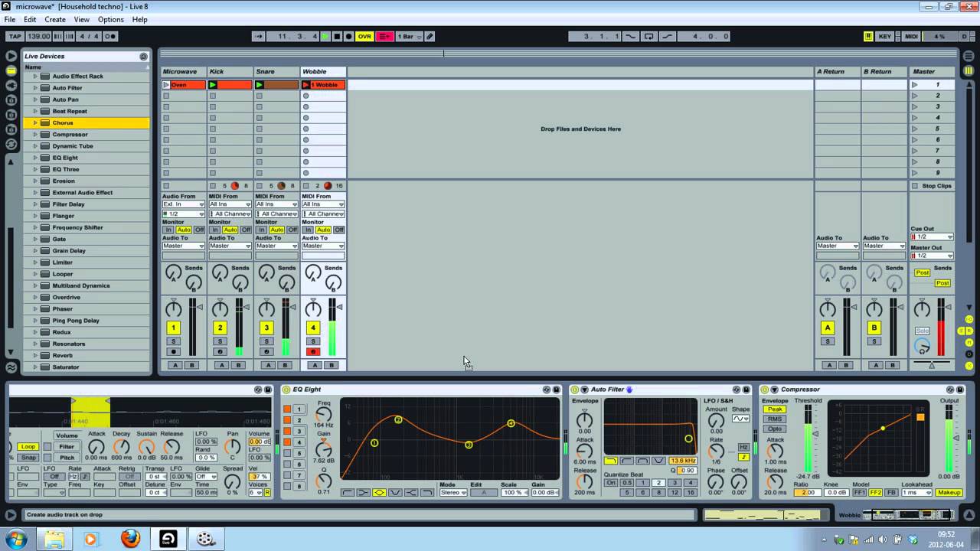Expand the Compressor folder
This screenshot has width=980, height=551.
(35, 135)
